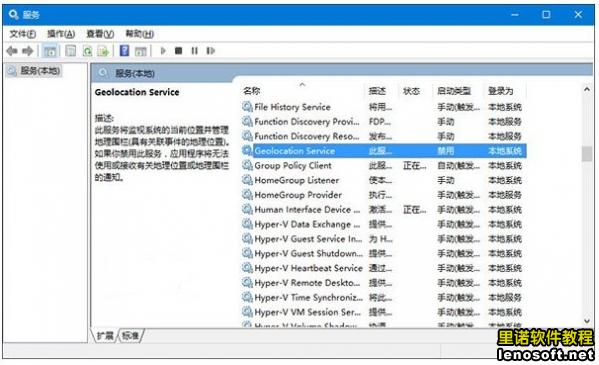Toggle the show/hide console tree icon
The height and width of the screenshot is (365, 599).
click(50, 50)
